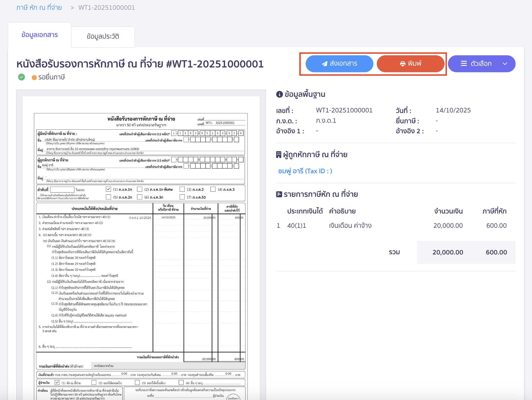This screenshot has width=532, height=400.
Task: Check the ออกให้ตลอดไป checkbox under ผู้จ่ายเงิน
Action: coord(94,383)
